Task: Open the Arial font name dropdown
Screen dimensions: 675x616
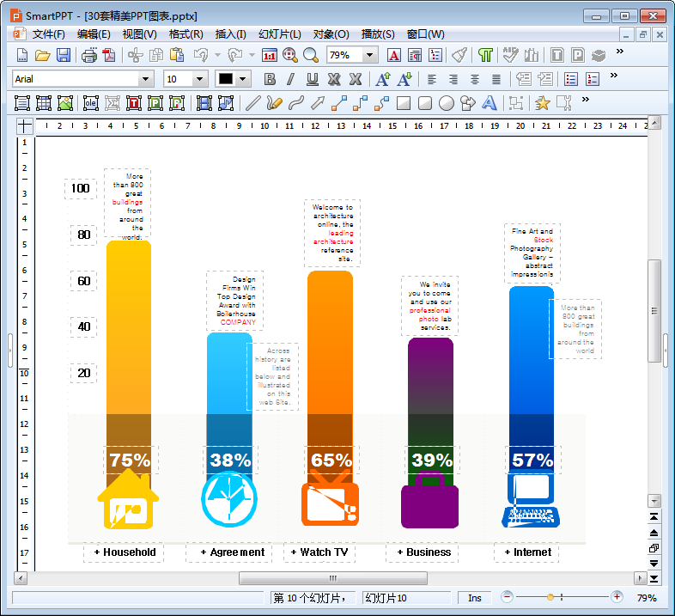Action: (145, 79)
